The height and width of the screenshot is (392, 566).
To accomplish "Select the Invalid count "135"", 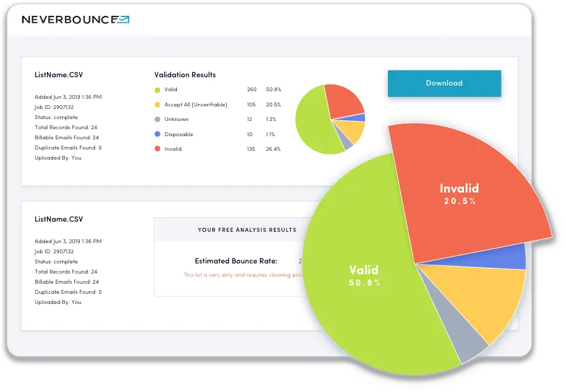I will [251, 149].
